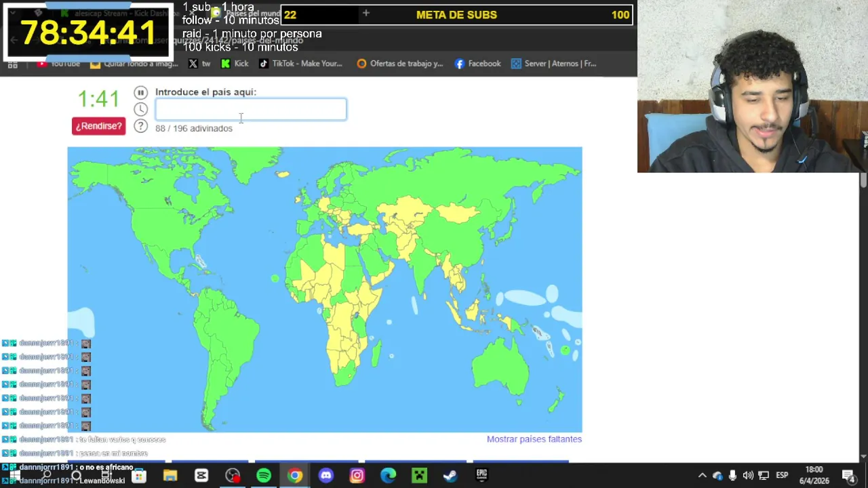Open the Quitar fondo a imagen bookmark
This screenshot has width=868, height=488.
point(134,64)
